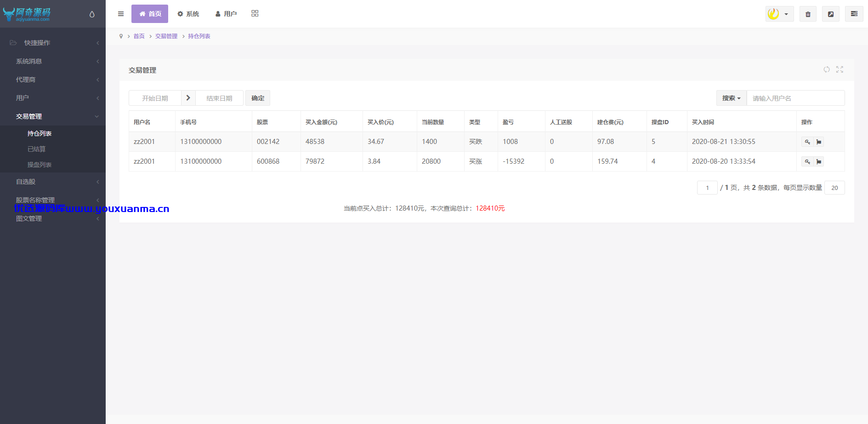Open the 搜索 dropdown button
Viewport: 868px width, 424px height.
[732, 98]
